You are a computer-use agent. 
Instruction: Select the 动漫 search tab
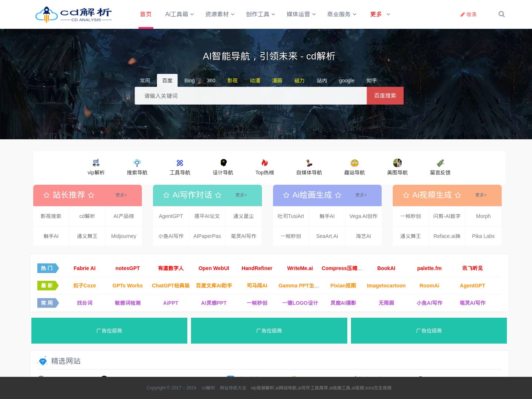pyautogui.click(x=255, y=81)
